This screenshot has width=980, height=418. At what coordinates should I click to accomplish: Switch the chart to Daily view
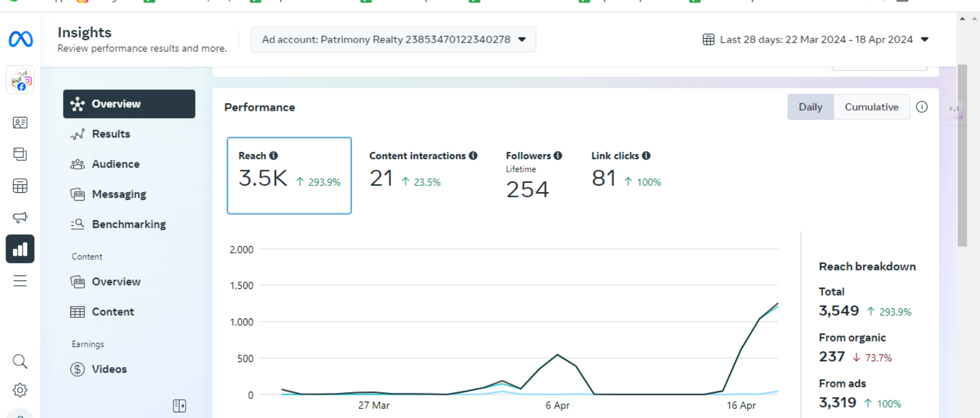pos(810,107)
